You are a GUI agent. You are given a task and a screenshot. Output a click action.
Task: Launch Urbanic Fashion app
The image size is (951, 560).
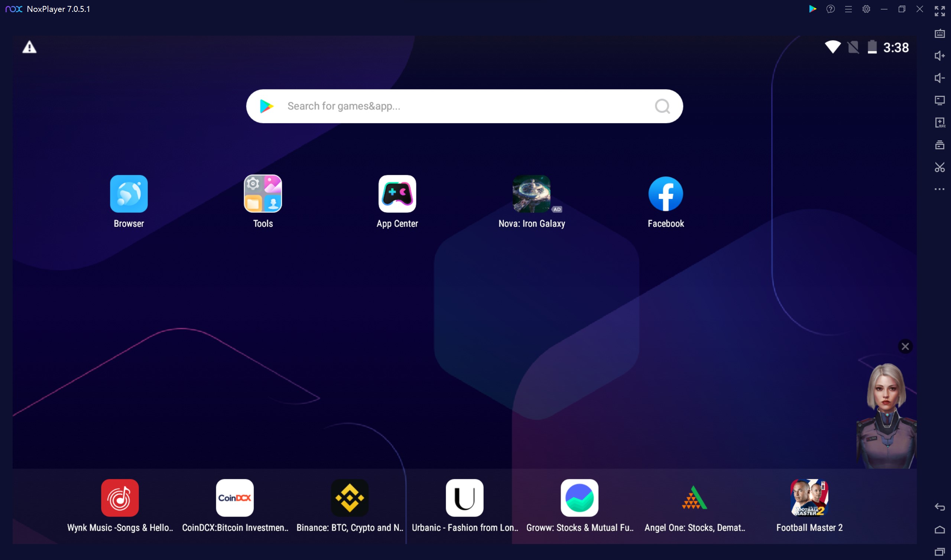coord(464,497)
